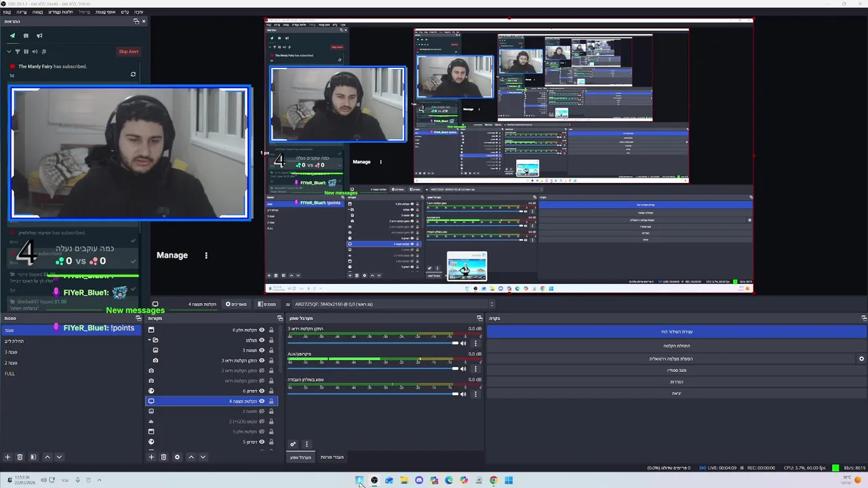Click התחלת הקלטה start recording button
The height and width of the screenshot is (488, 868).
click(x=677, y=346)
